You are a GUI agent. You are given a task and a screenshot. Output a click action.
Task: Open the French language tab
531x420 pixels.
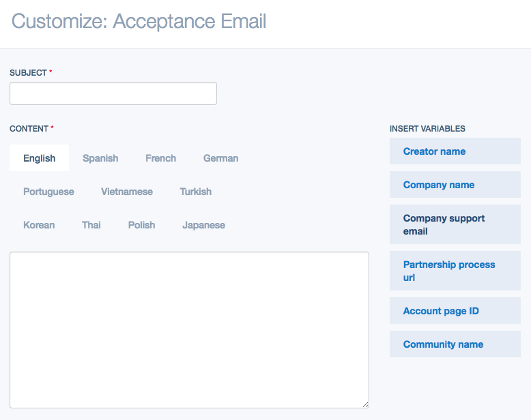coord(161,158)
